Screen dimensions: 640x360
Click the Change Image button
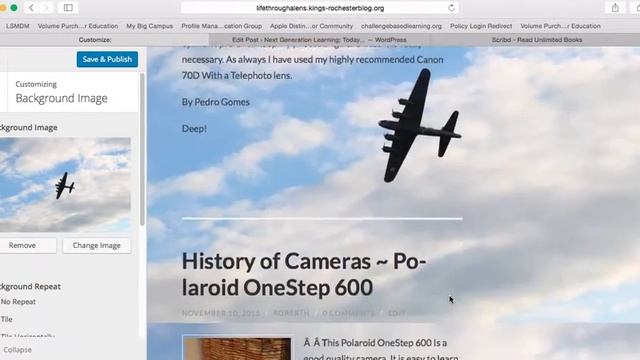tap(97, 245)
